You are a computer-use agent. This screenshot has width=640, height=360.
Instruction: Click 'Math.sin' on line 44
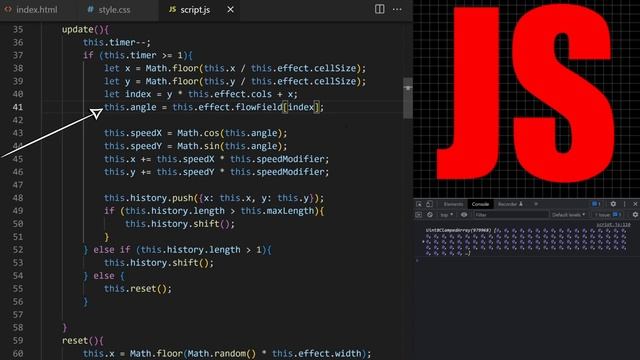point(198,146)
